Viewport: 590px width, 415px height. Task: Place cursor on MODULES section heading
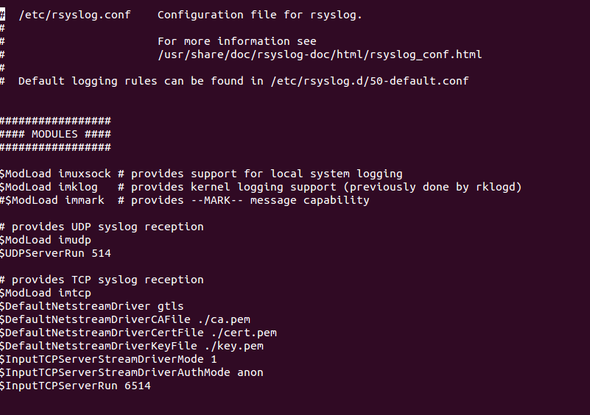[55, 134]
